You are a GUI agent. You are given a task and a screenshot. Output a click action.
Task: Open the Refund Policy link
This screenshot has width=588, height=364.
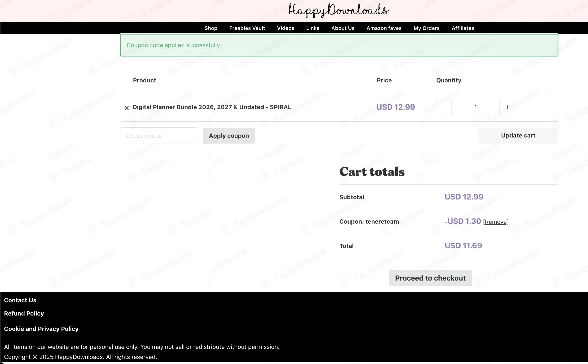tap(24, 313)
